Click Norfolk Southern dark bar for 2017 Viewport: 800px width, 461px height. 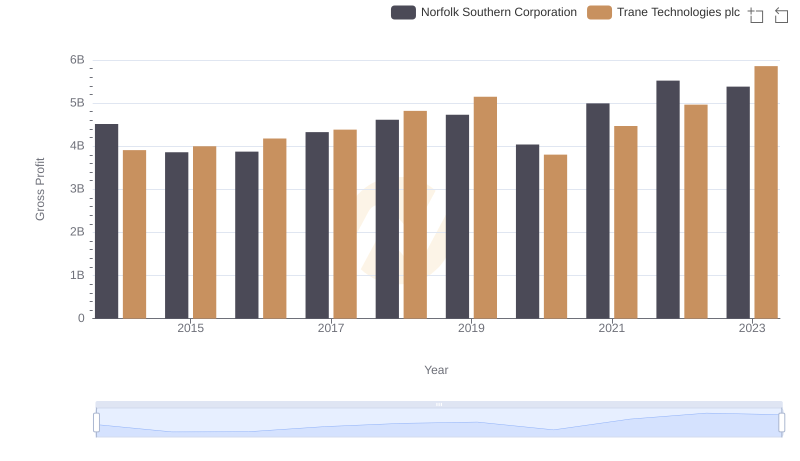[x=317, y=225]
